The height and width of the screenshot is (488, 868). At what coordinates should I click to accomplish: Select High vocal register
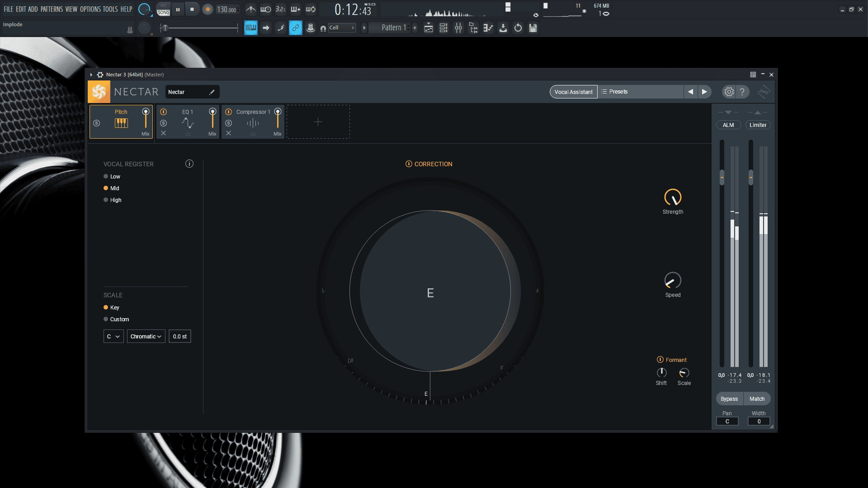[113, 200]
